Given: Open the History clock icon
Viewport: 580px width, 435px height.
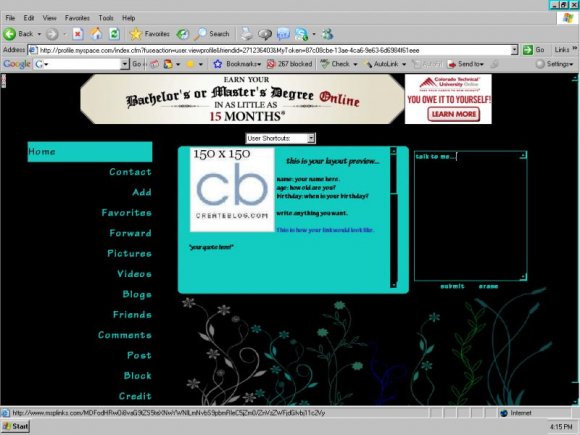Looking at the screenshot, I should [182, 34].
